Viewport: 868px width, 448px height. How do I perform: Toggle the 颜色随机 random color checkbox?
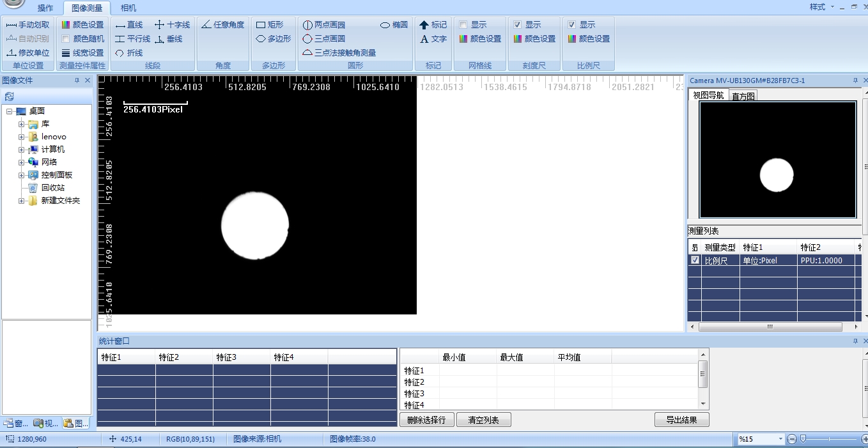click(x=66, y=39)
